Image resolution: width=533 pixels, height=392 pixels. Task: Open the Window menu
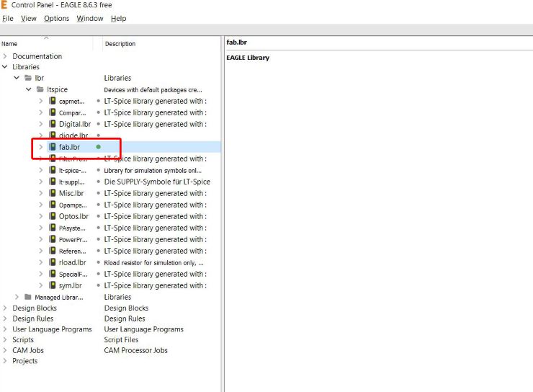[90, 18]
